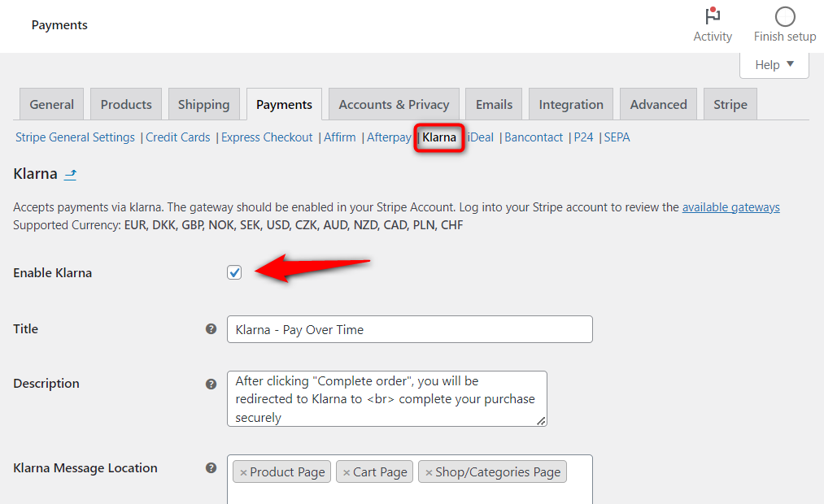Open the Activity flag icon
This screenshot has width=824, height=504.
click(712, 16)
